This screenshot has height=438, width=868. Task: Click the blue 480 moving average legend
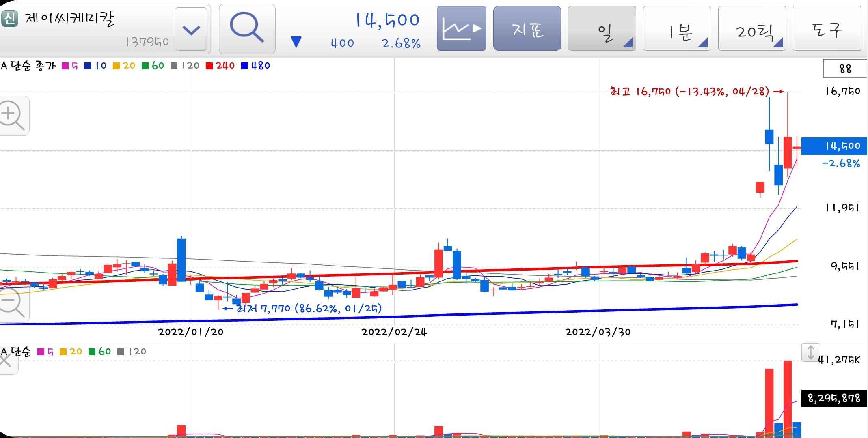[255, 66]
